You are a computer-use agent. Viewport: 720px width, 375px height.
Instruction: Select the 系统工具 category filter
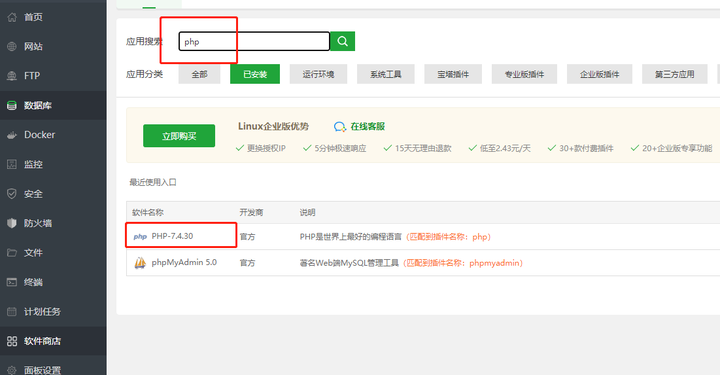pos(386,74)
